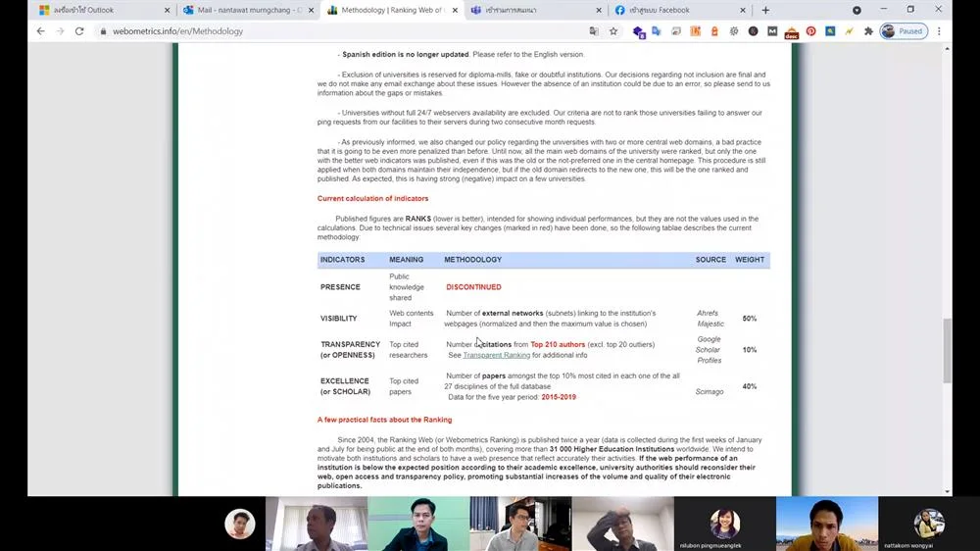Close the Facebook tab

(x=743, y=10)
